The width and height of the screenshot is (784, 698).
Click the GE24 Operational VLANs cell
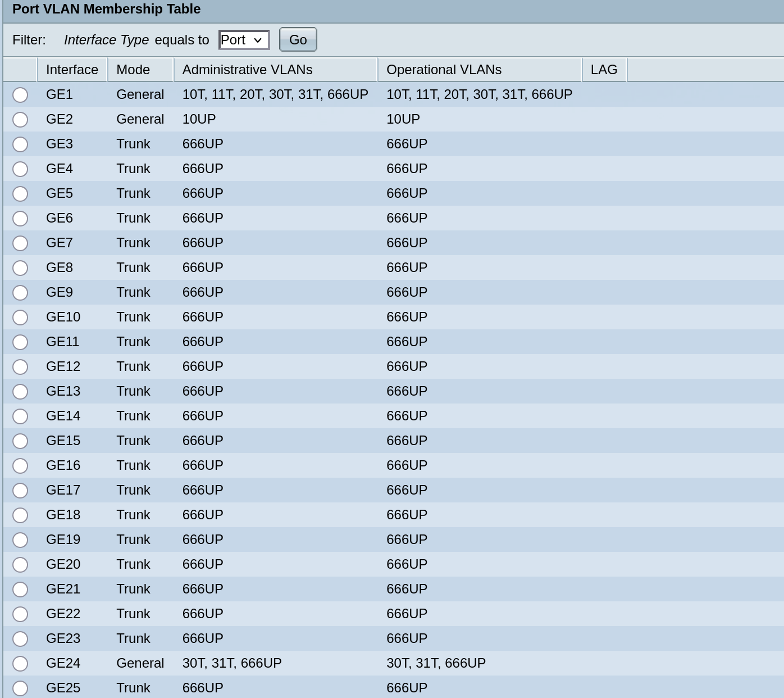click(436, 663)
